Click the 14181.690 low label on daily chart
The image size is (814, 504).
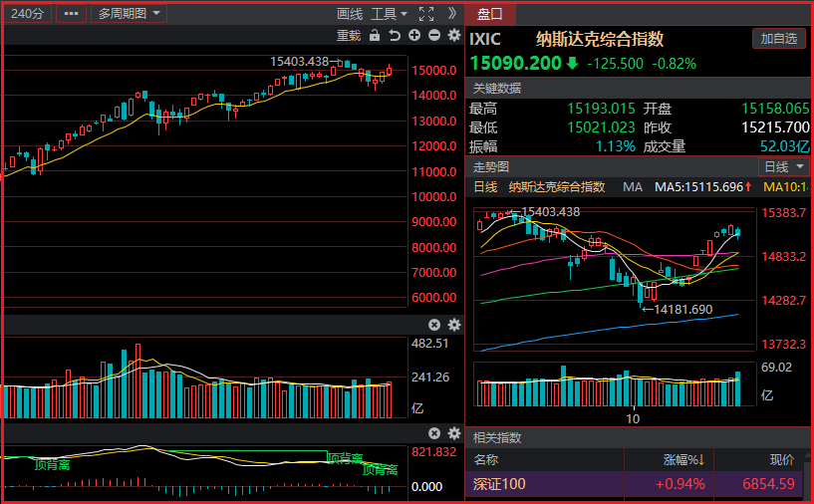click(682, 310)
